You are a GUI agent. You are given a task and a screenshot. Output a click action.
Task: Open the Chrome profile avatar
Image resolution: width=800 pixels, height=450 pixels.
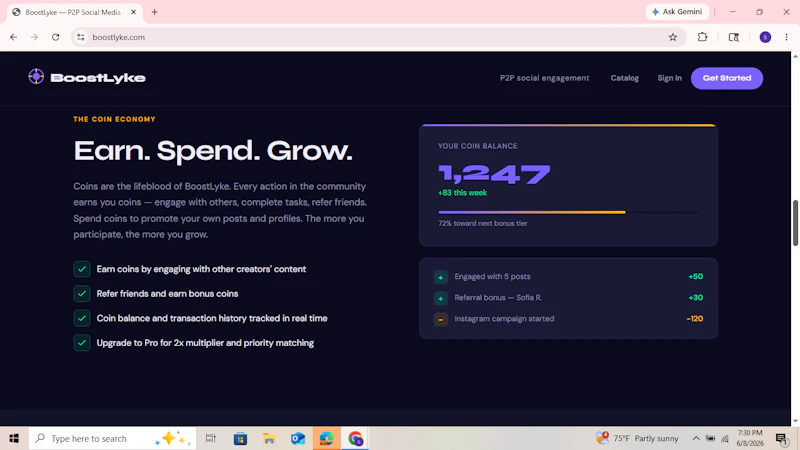[x=765, y=37]
